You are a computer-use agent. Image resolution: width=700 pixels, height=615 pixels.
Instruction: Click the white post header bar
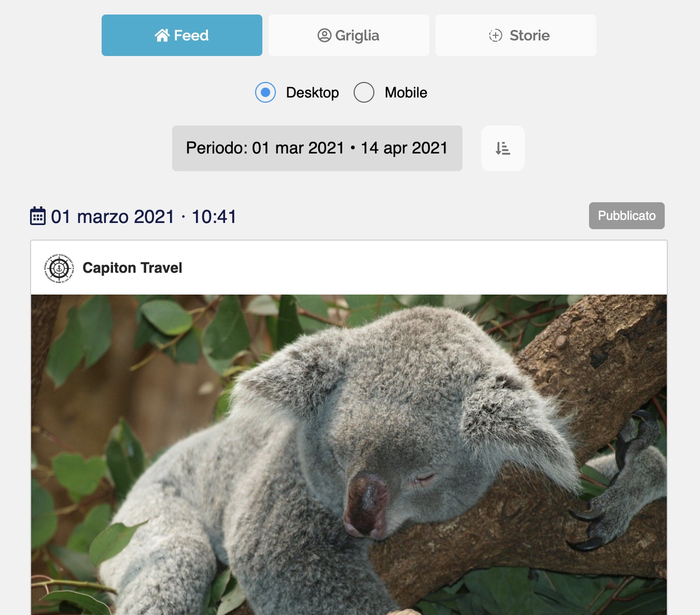349,268
